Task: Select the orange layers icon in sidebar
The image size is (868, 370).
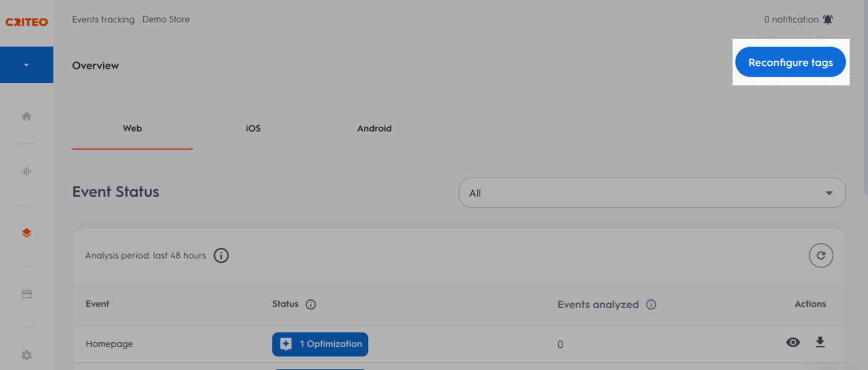Action: tap(27, 233)
